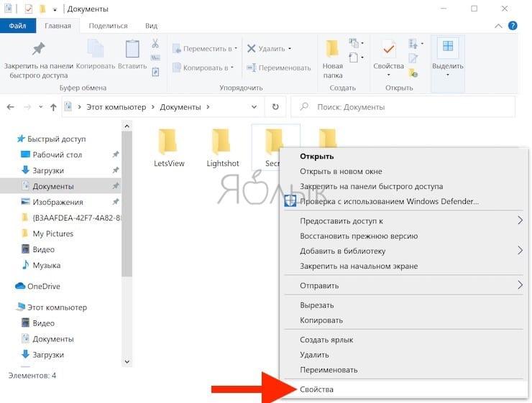
Task: Click Этот компьютер breadcrumb in address bar
Action: [116, 107]
